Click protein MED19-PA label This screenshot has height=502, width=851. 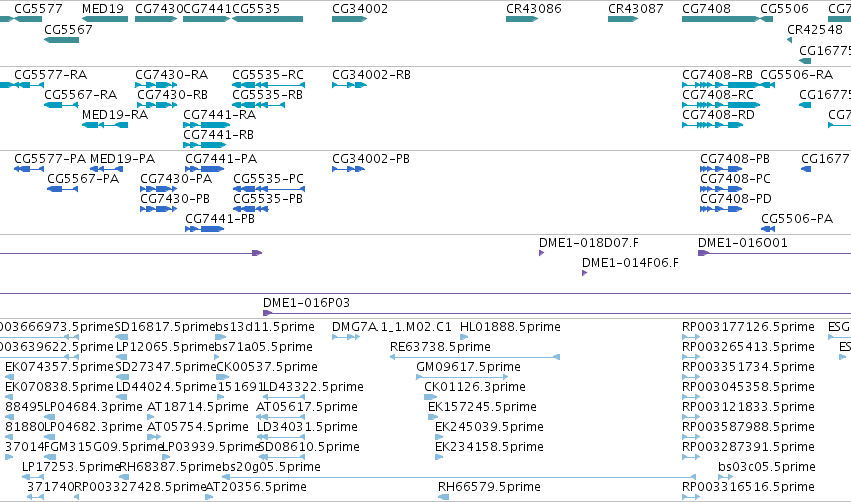coord(123,158)
